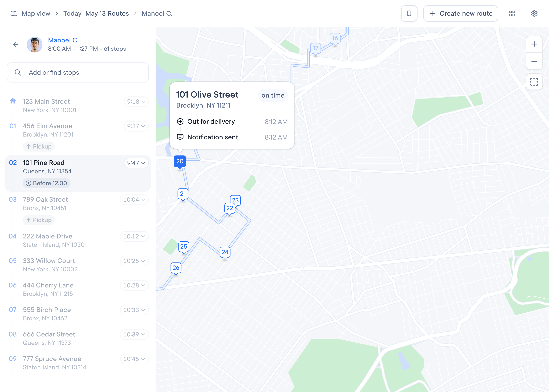Select map pin 16

tap(335, 39)
